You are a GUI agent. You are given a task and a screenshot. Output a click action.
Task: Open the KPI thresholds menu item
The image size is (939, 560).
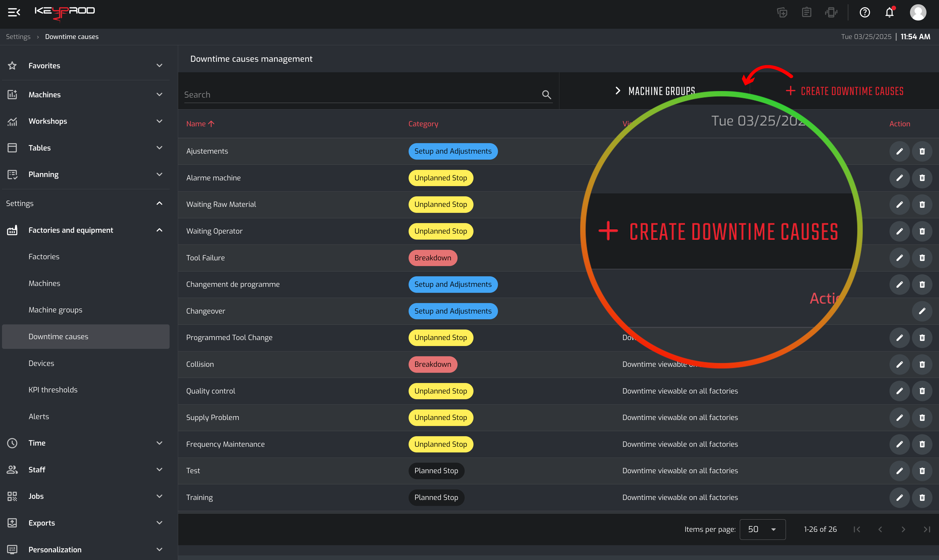tap(86, 390)
